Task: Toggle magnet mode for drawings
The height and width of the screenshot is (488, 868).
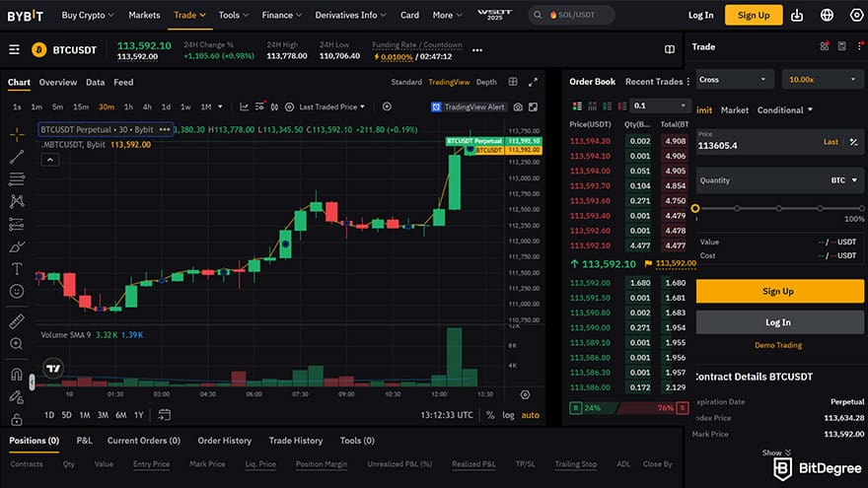Action: pos(17,374)
